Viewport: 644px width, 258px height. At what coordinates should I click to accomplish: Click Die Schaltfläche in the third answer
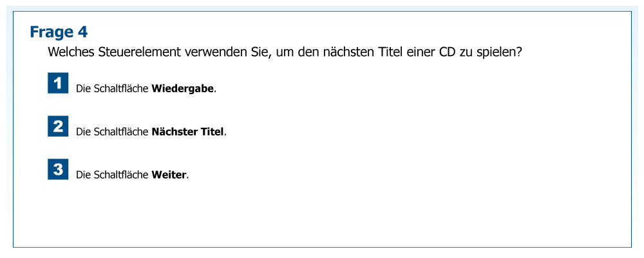click(113, 175)
